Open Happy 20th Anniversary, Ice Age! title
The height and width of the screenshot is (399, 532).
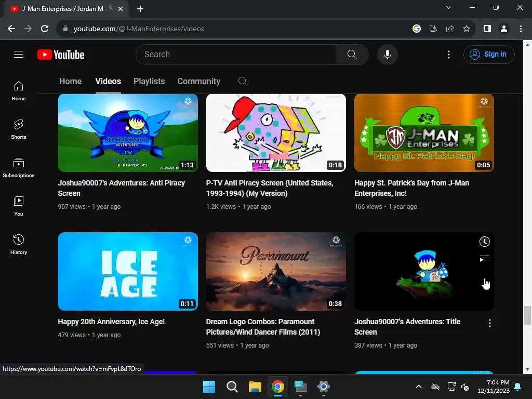(x=111, y=322)
